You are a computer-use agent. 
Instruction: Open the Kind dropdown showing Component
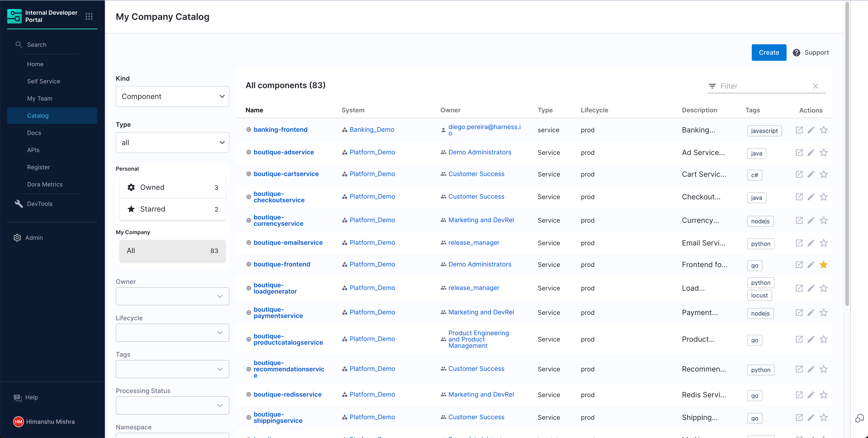[x=172, y=97]
